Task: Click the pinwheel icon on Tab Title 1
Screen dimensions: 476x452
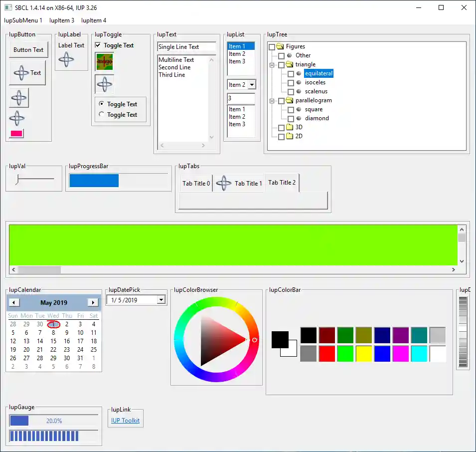Action: (x=223, y=183)
